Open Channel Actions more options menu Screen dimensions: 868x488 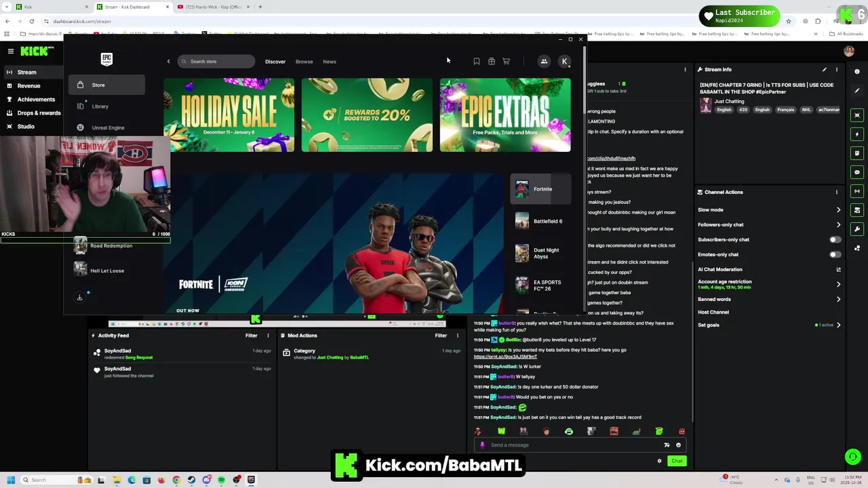pos(837,192)
